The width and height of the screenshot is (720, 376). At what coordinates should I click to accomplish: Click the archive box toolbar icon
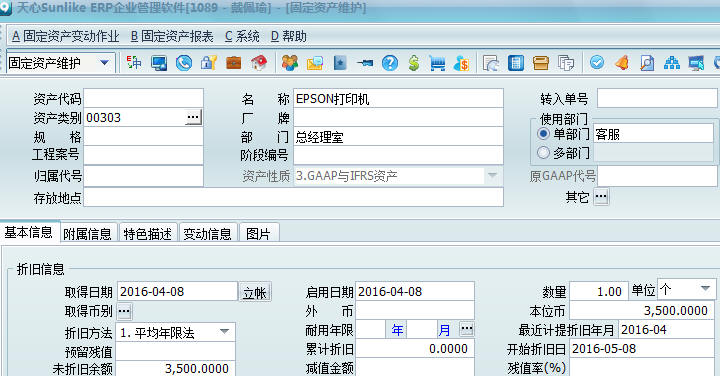pos(541,63)
